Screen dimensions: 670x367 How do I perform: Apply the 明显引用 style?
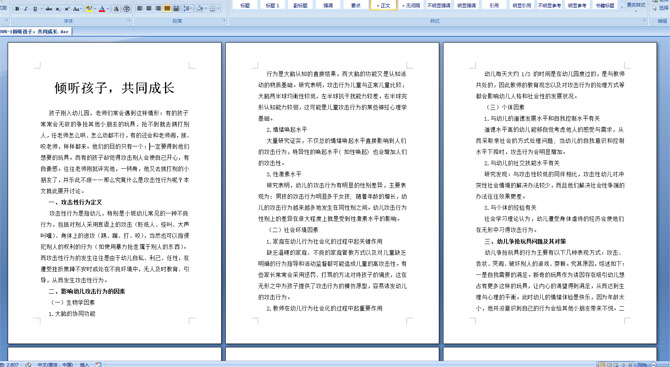[x=522, y=5]
